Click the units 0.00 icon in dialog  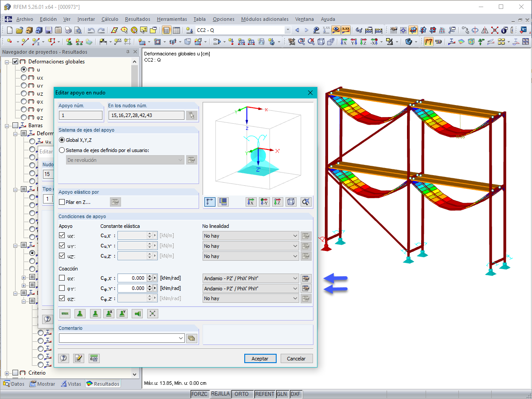(x=94, y=358)
